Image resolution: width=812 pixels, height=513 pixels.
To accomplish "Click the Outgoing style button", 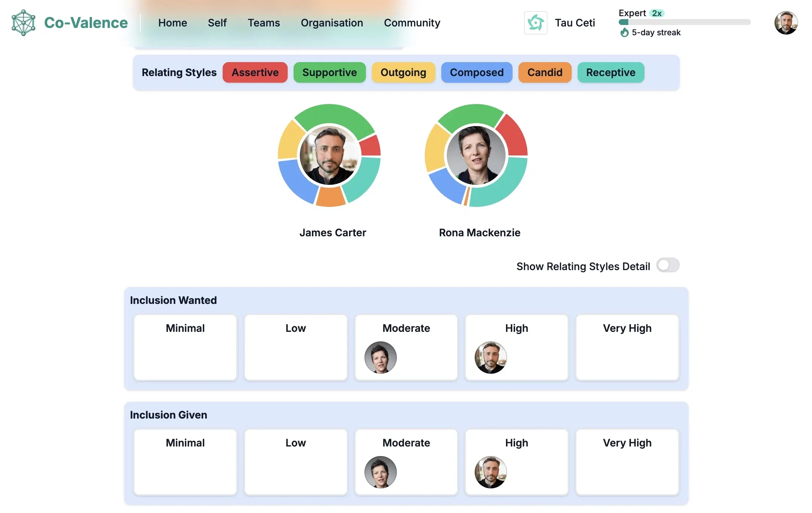I will pos(403,72).
